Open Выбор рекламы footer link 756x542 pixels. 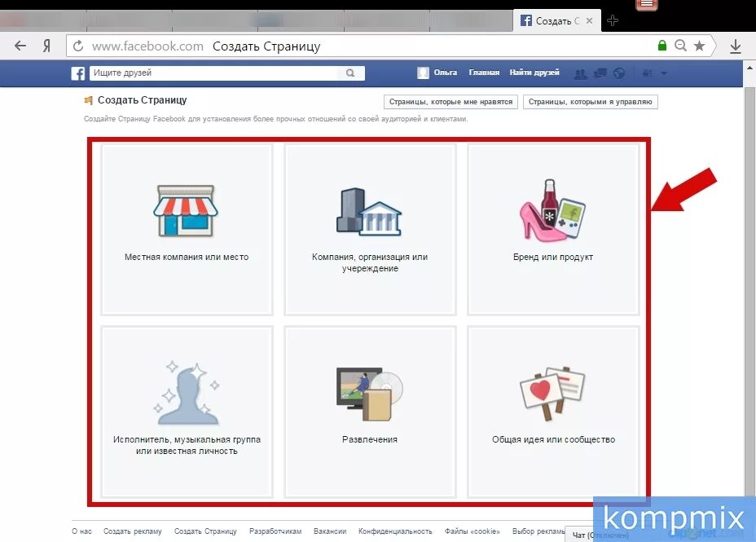(x=538, y=531)
